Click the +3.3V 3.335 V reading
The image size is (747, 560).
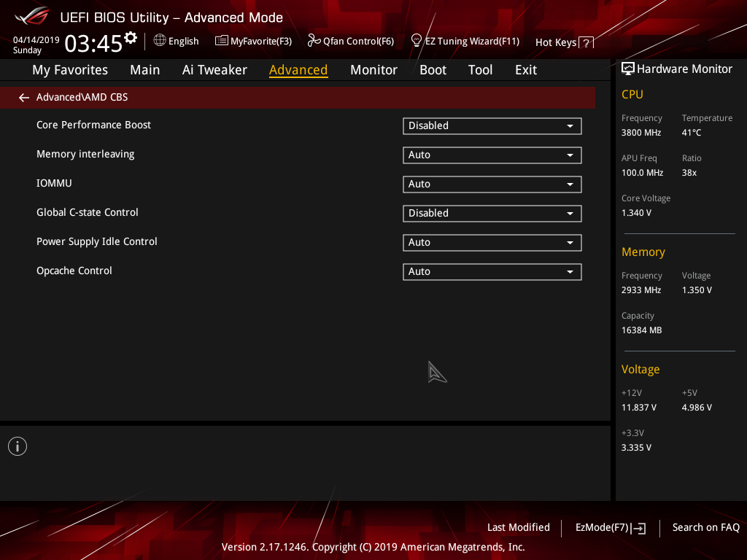tap(636, 448)
